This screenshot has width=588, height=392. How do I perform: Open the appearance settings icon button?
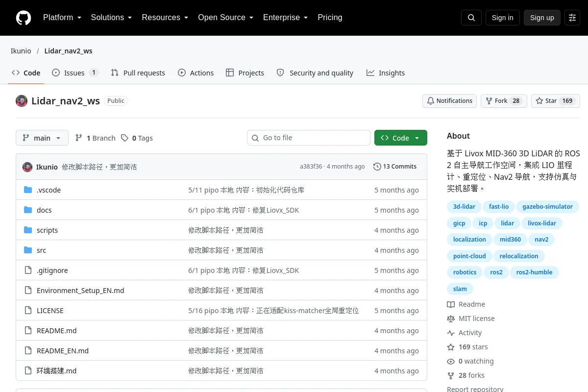tap(572, 18)
